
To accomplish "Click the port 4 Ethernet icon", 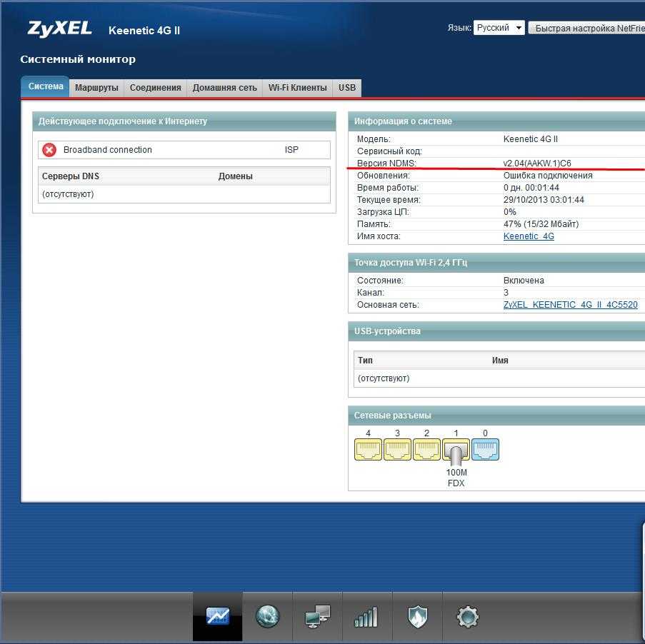I will coord(368,450).
